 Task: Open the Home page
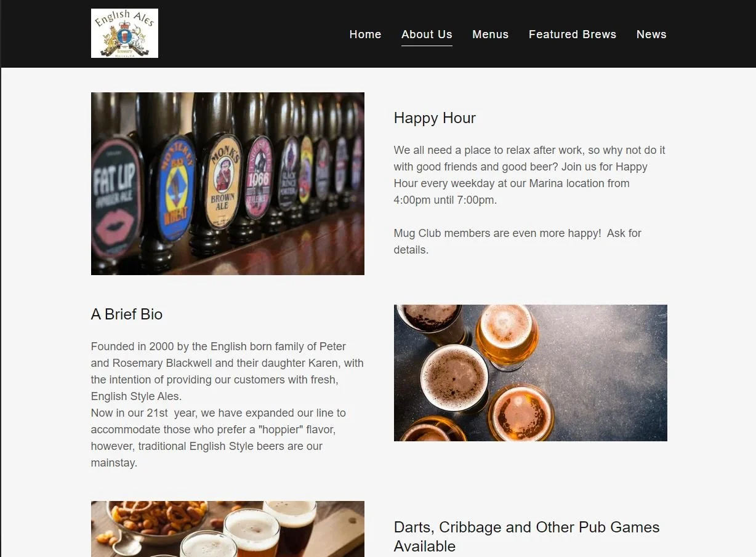coord(365,34)
